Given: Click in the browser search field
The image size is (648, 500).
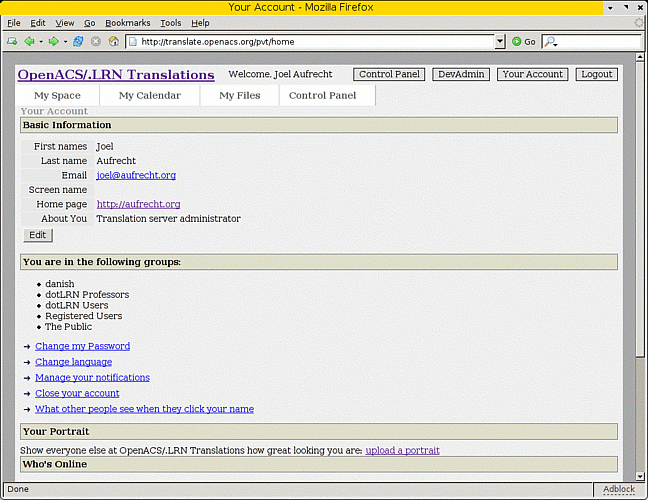Looking at the screenshot, I should click(598, 42).
